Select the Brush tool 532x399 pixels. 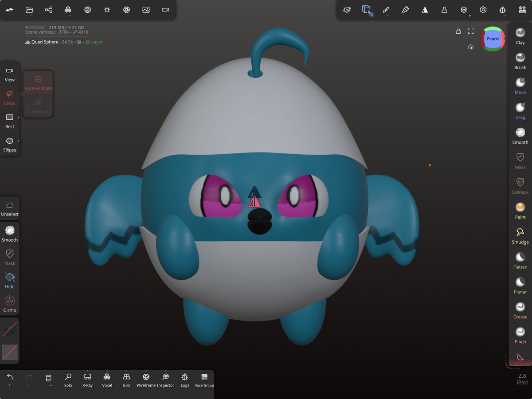pyautogui.click(x=520, y=61)
